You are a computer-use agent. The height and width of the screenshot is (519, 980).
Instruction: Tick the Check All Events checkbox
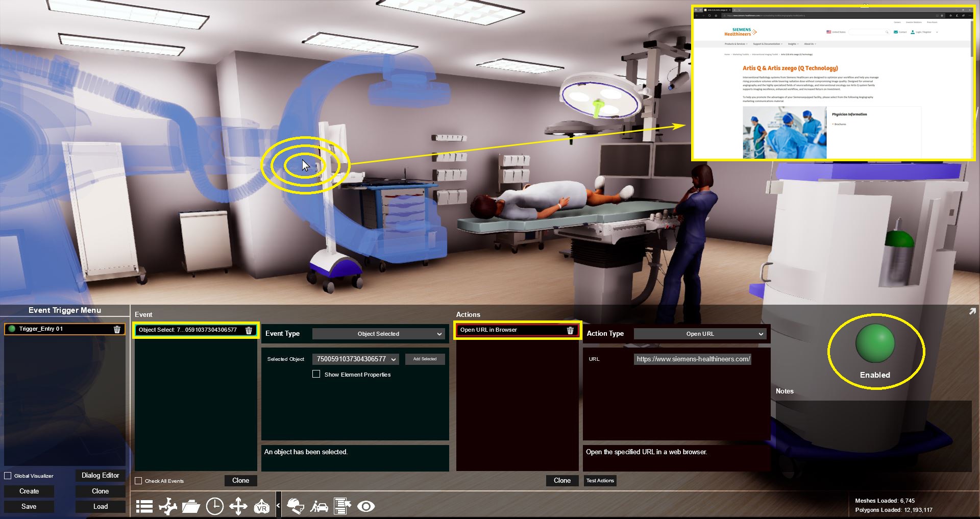[x=138, y=481]
